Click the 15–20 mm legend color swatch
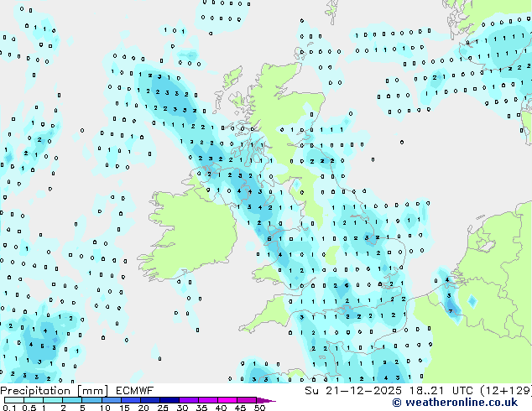 click(131, 400)
